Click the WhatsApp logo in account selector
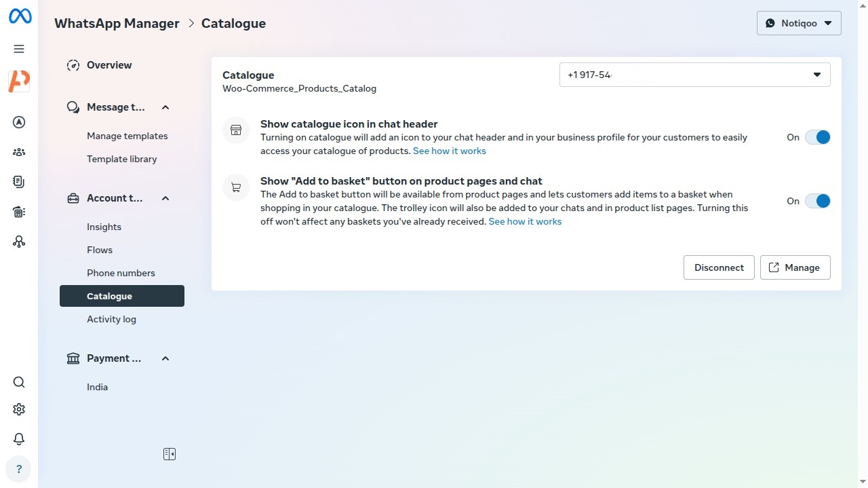 click(x=770, y=23)
